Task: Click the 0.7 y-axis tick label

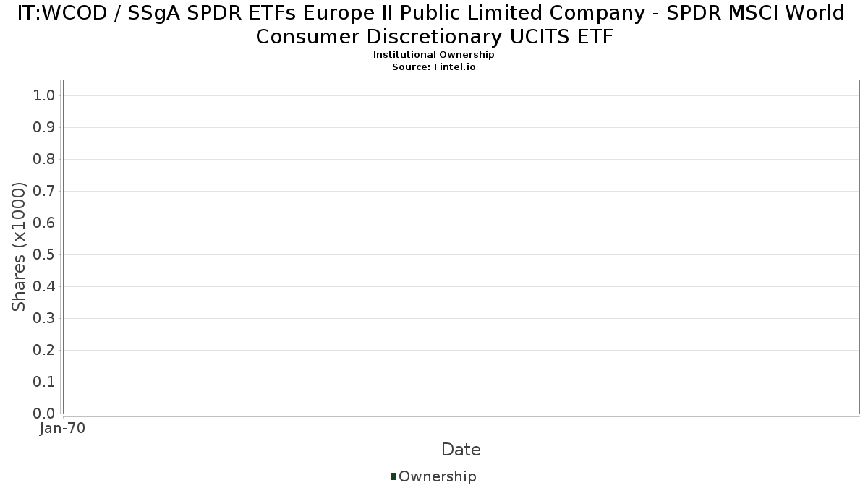Action: [44, 192]
